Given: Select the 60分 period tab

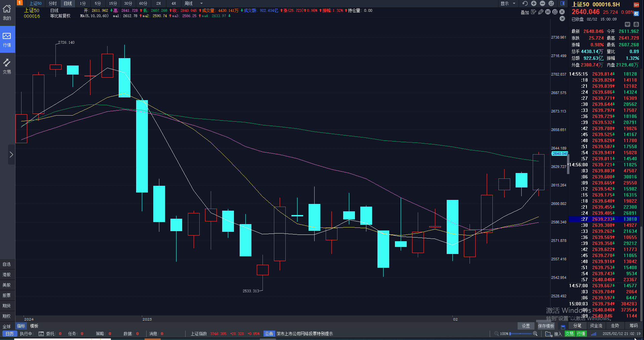Looking at the screenshot, I should point(143,3).
